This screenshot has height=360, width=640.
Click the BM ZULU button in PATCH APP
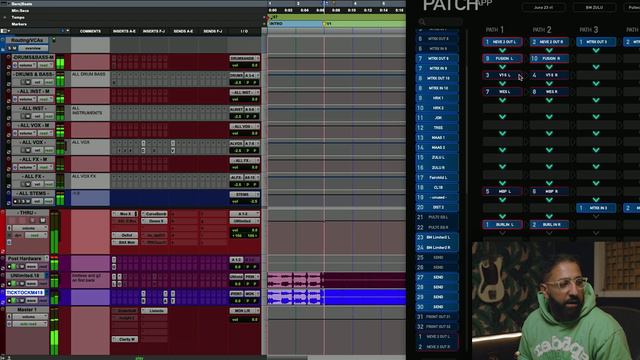pos(594,7)
